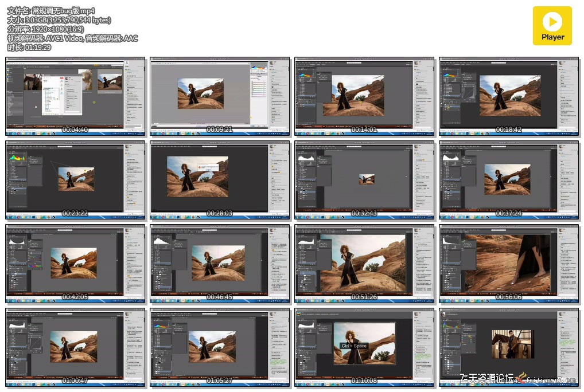Choose the thumbnail timestamped 00:37:24
The width and height of the screenshot is (584, 392).
[509, 181]
